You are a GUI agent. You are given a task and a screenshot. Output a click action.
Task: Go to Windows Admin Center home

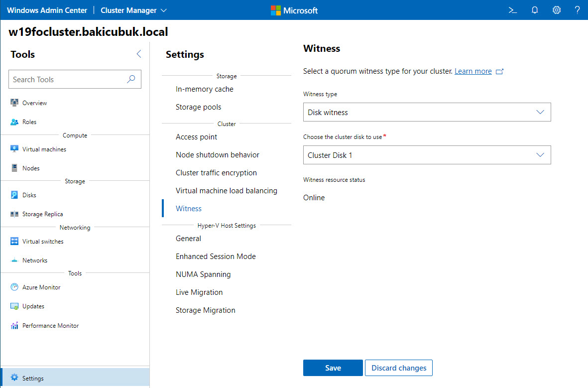47,10
